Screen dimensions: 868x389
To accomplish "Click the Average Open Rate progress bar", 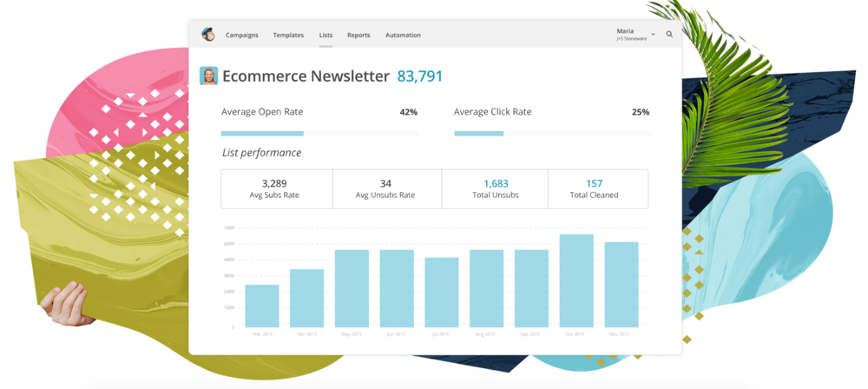I will [x=319, y=134].
